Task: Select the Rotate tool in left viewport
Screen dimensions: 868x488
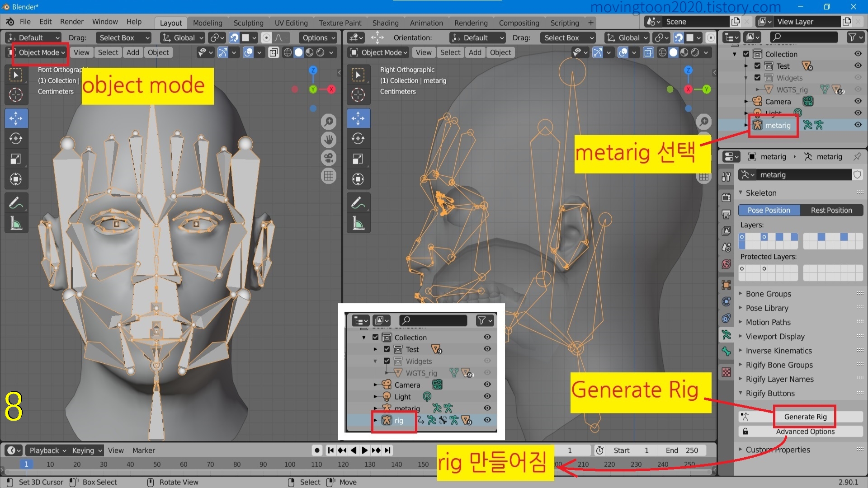Action: pos(16,139)
